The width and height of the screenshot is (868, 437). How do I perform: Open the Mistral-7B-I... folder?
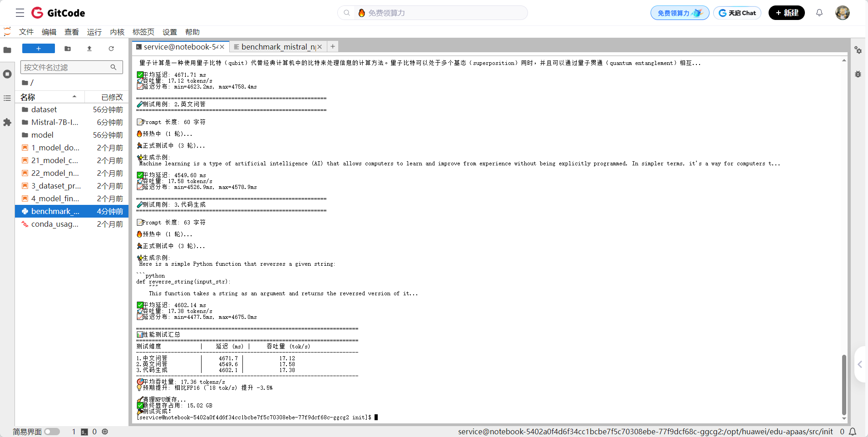tap(72, 122)
